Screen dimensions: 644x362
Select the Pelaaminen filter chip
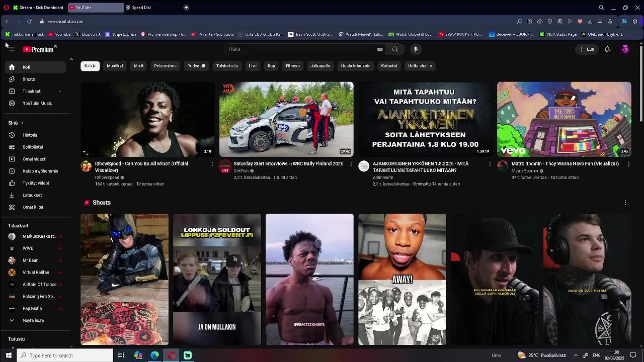[x=165, y=66]
